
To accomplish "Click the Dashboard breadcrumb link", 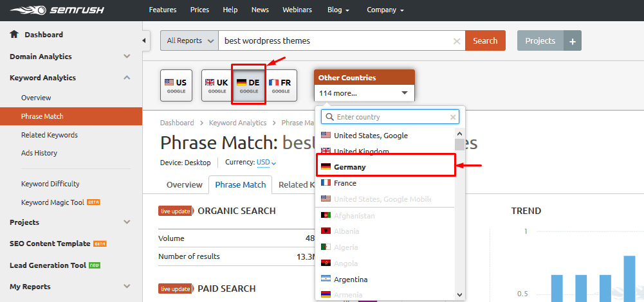I will tap(177, 123).
